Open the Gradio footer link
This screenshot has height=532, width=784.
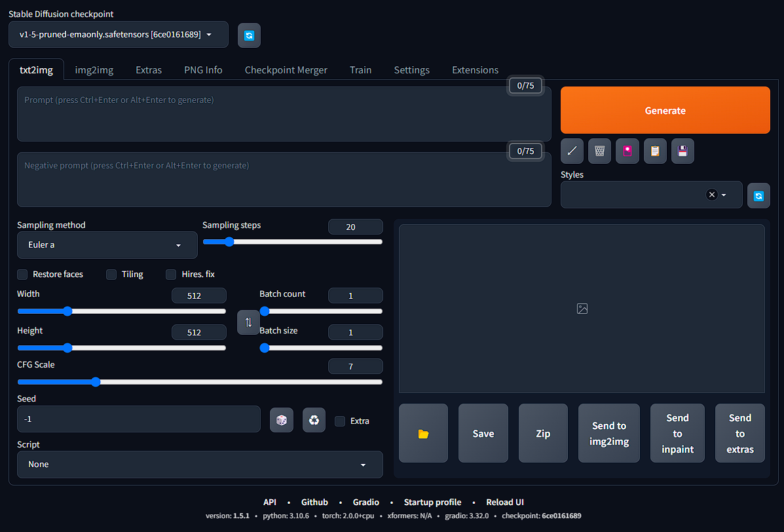click(x=366, y=502)
